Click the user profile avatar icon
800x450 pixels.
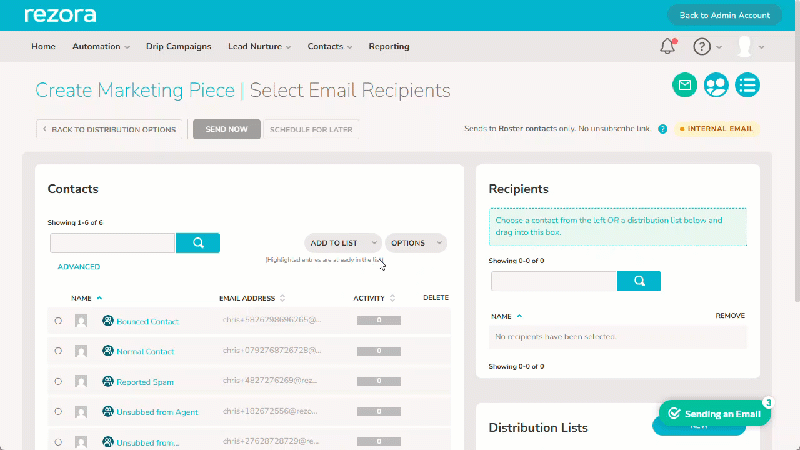point(744,46)
